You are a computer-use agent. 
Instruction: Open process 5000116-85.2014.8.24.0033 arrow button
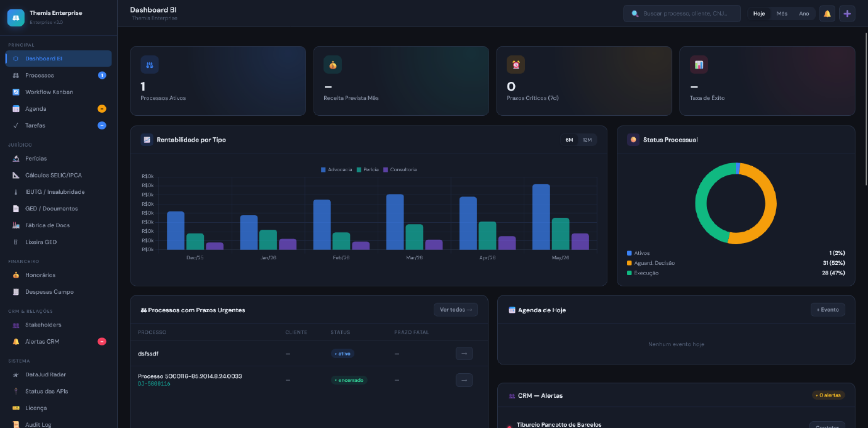coord(464,380)
